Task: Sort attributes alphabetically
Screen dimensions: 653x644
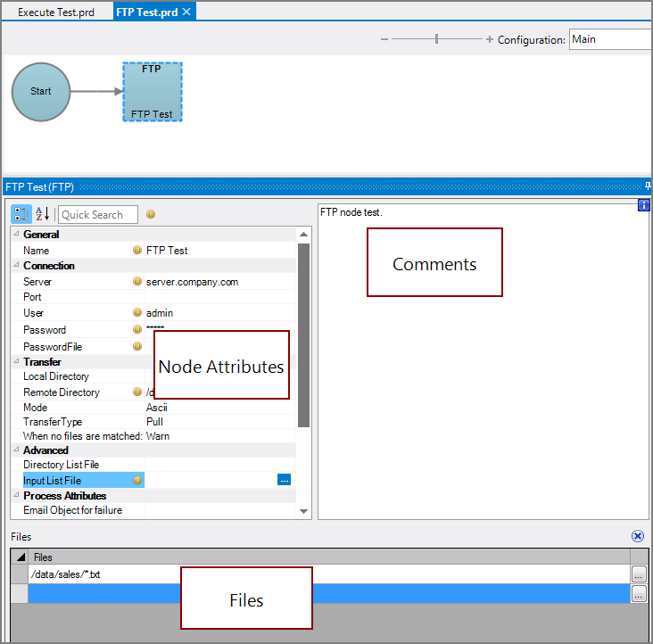Action: click(43, 214)
